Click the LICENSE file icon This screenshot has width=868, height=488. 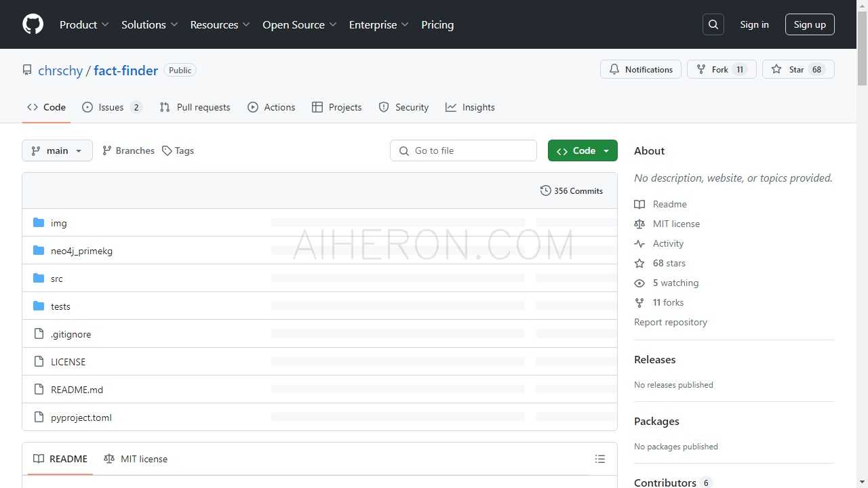tap(39, 362)
